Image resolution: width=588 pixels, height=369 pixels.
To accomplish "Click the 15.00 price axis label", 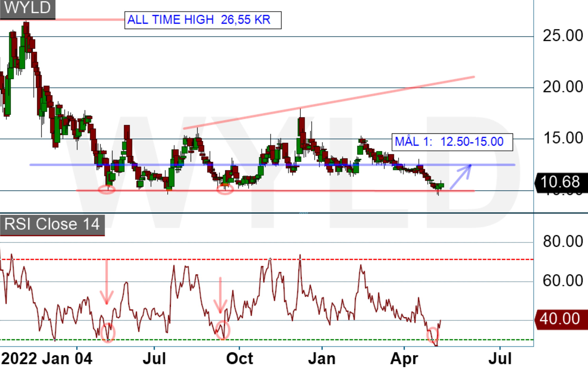I will (x=563, y=138).
